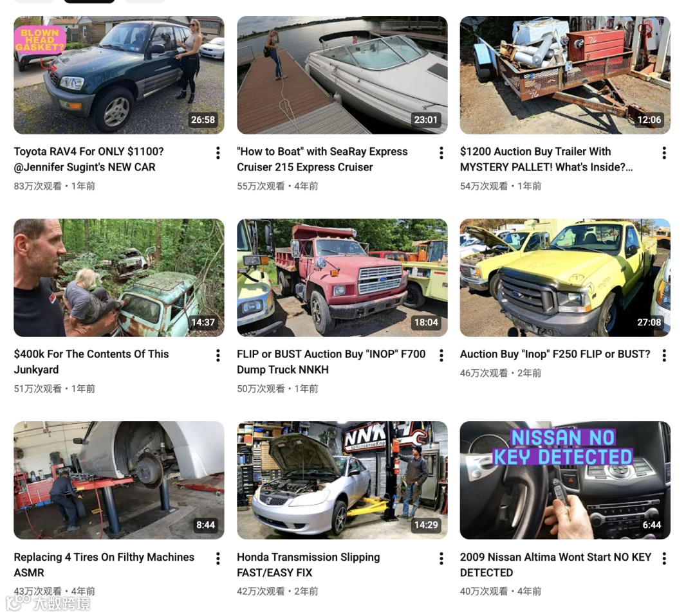Viewport: 695px width, 616px height.
Task: Open menu for Honda Transmission Slipping video
Action: point(441,558)
